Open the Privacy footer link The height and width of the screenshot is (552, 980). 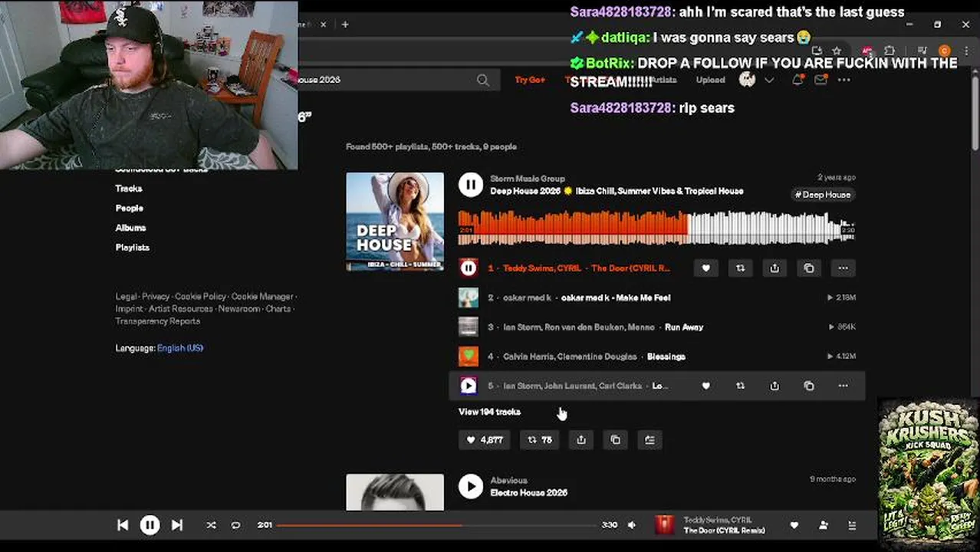tap(156, 297)
